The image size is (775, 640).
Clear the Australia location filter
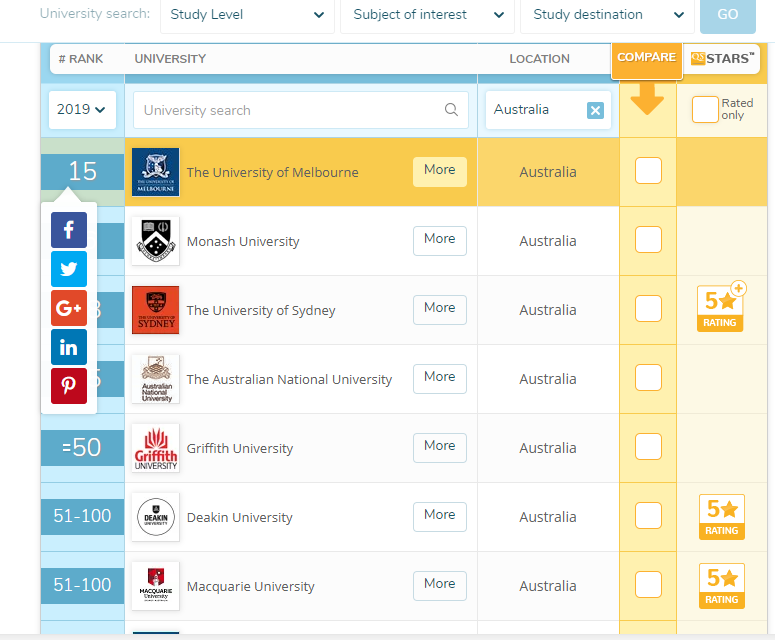[595, 110]
